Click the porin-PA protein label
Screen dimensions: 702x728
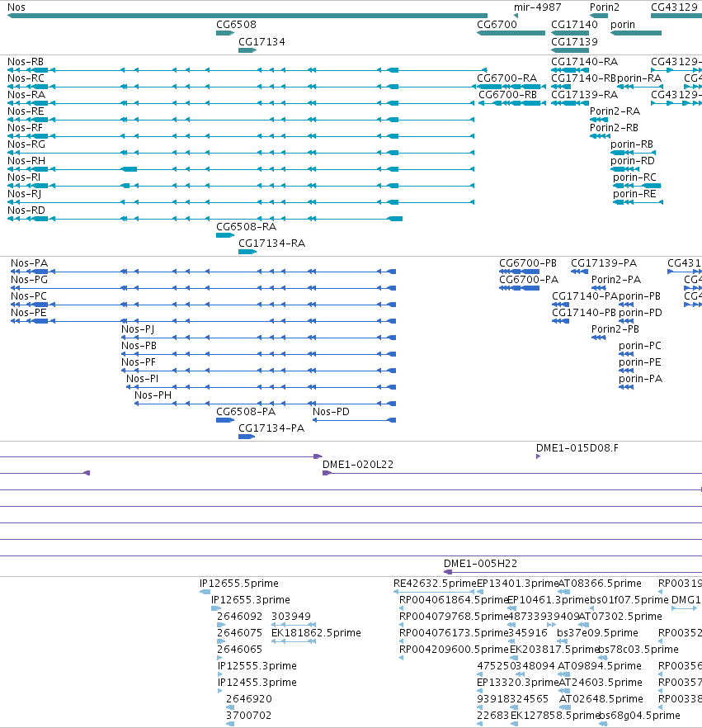click(640, 379)
